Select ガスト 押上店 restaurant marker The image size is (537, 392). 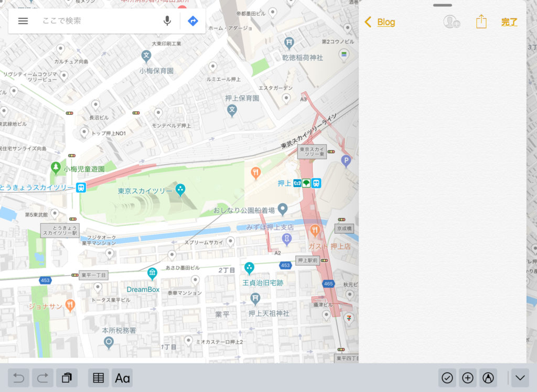coord(315,231)
